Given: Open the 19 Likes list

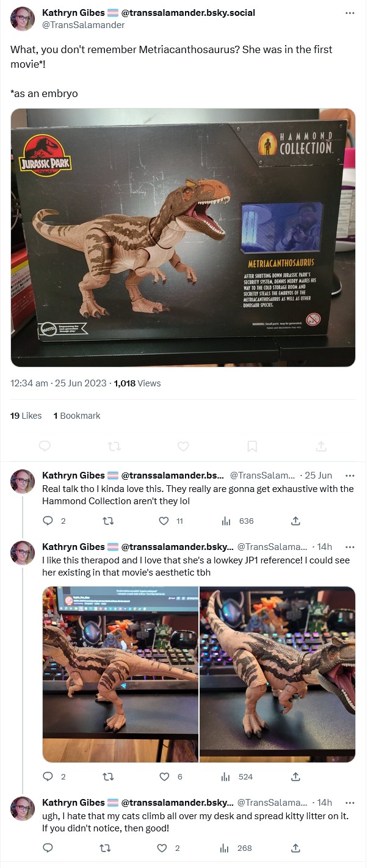Looking at the screenshot, I should (26, 416).
